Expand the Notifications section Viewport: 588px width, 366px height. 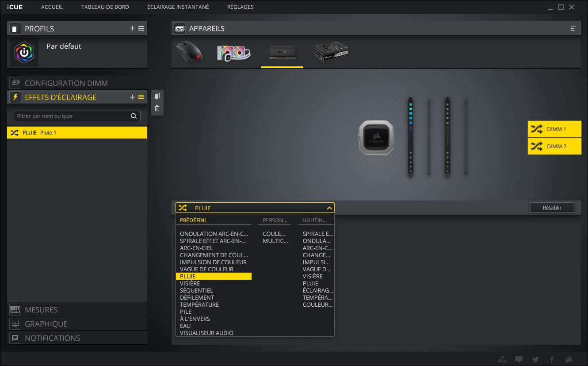coord(77,338)
